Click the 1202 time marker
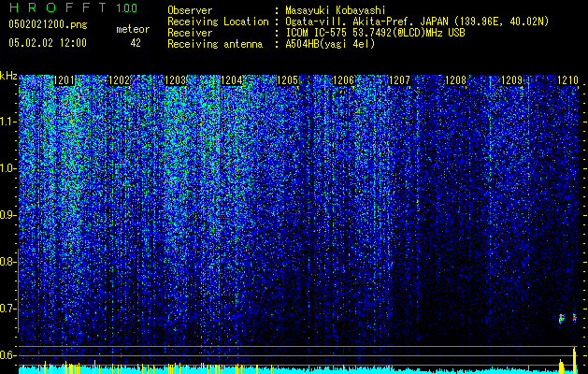The height and width of the screenshot is (374, 588). [120, 80]
